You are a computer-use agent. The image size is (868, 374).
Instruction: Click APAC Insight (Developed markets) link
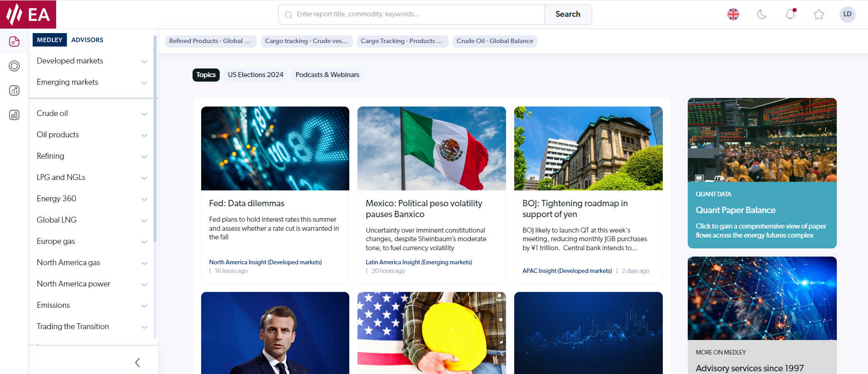click(x=567, y=271)
